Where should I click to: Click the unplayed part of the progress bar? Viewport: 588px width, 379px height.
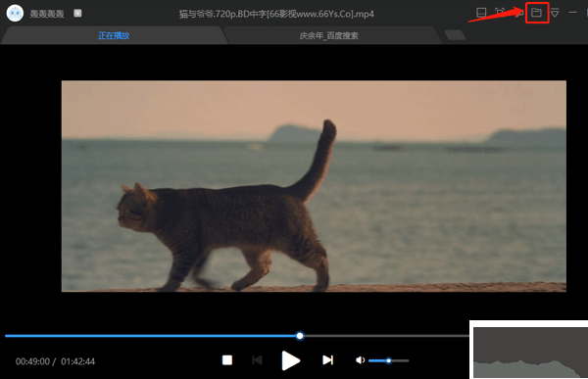click(386, 336)
